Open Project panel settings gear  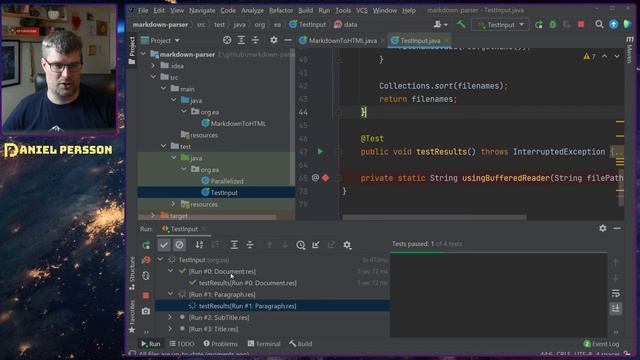pos(273,40)
